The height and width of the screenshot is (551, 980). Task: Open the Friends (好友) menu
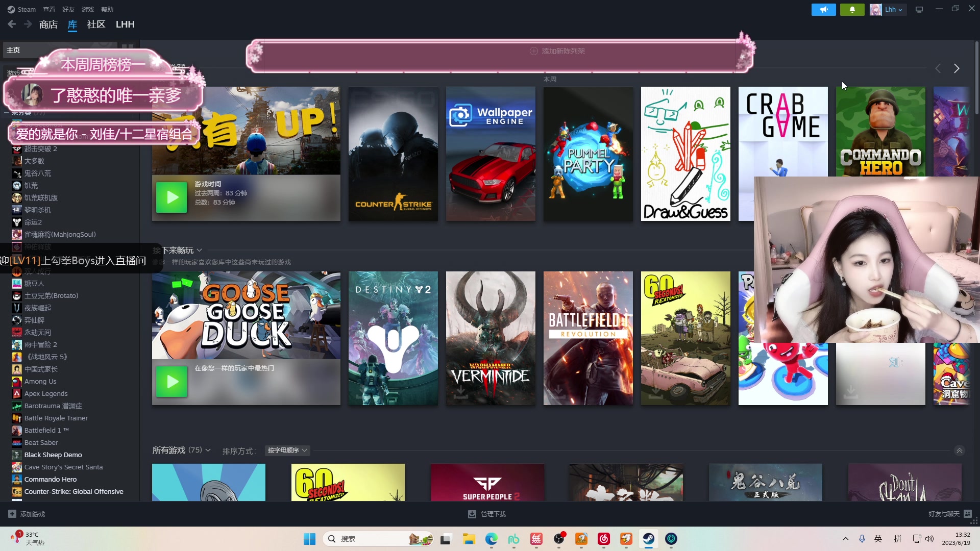(68, 9)
